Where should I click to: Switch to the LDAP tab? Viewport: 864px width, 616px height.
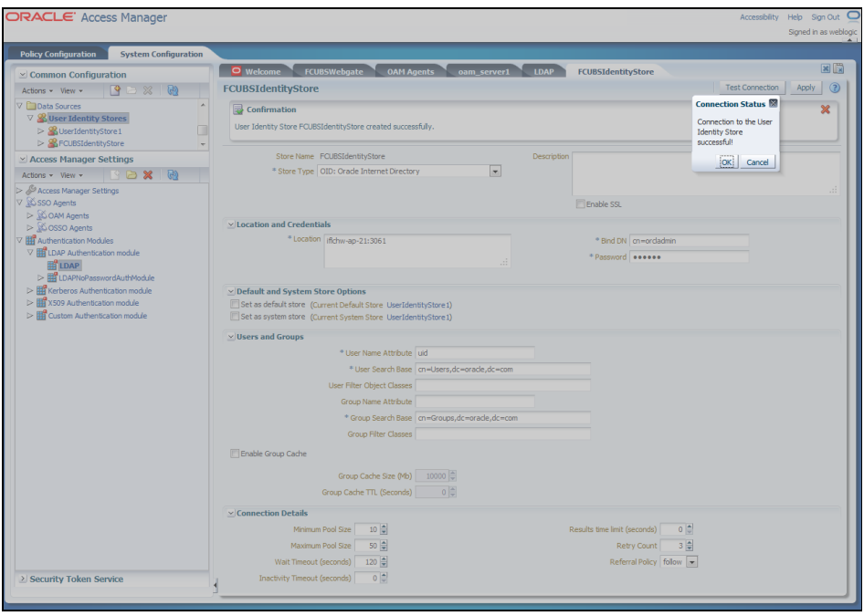543,71
